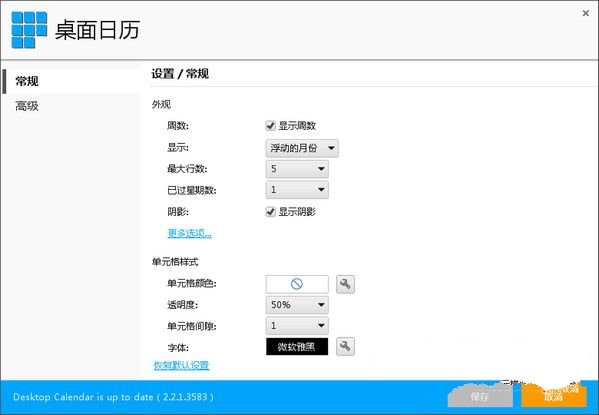Click the blue Desktop Calendar grid logo
The image size is (599, 415).
pos(29,30)
